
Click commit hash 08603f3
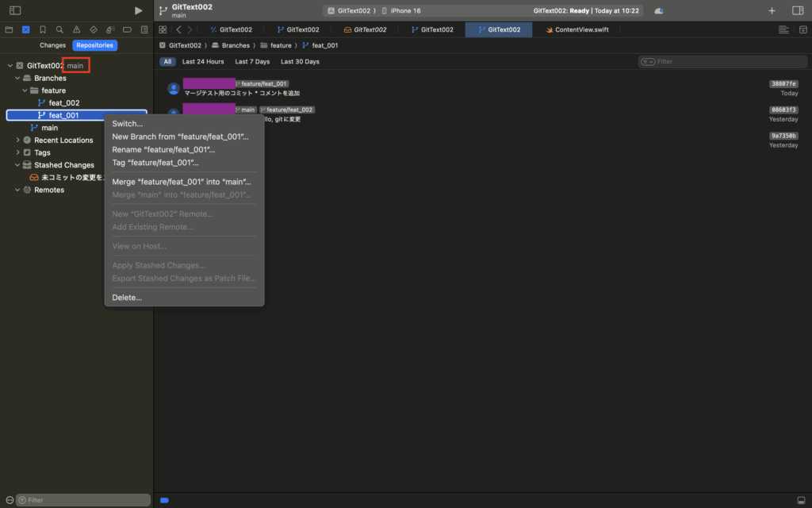[783, 110]
